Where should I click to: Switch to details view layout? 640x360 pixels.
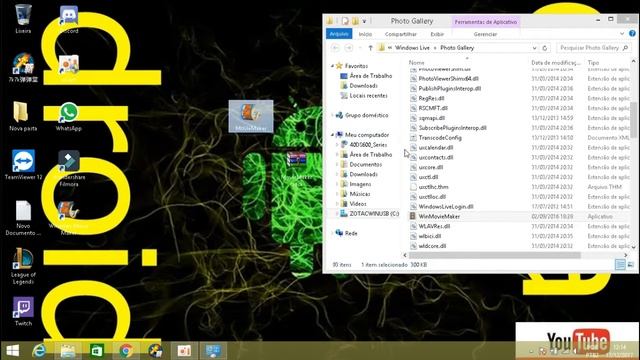point(620,264)
